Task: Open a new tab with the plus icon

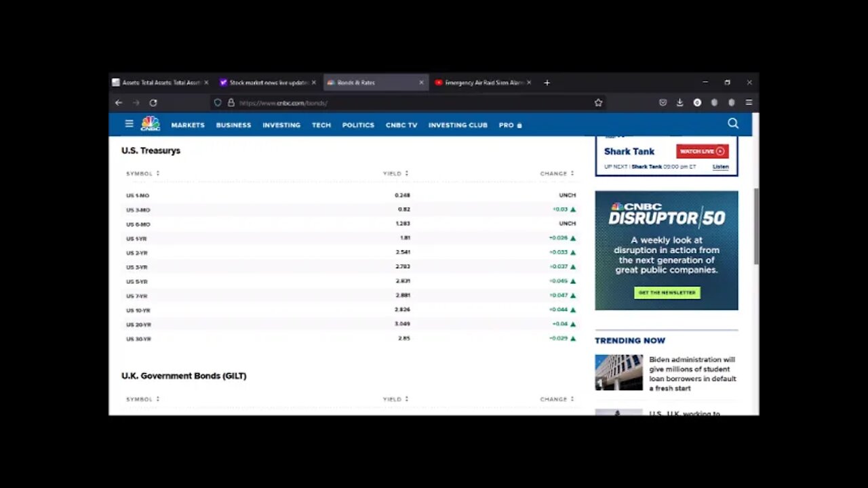Action: (547, 83)
